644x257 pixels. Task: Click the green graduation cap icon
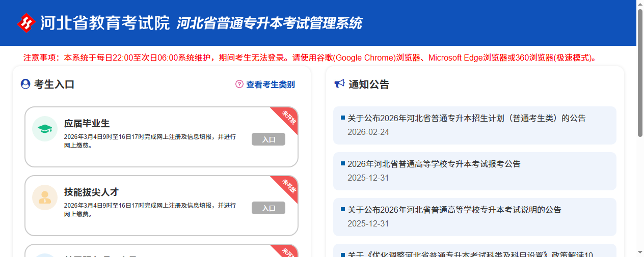(x=45, y=129)
